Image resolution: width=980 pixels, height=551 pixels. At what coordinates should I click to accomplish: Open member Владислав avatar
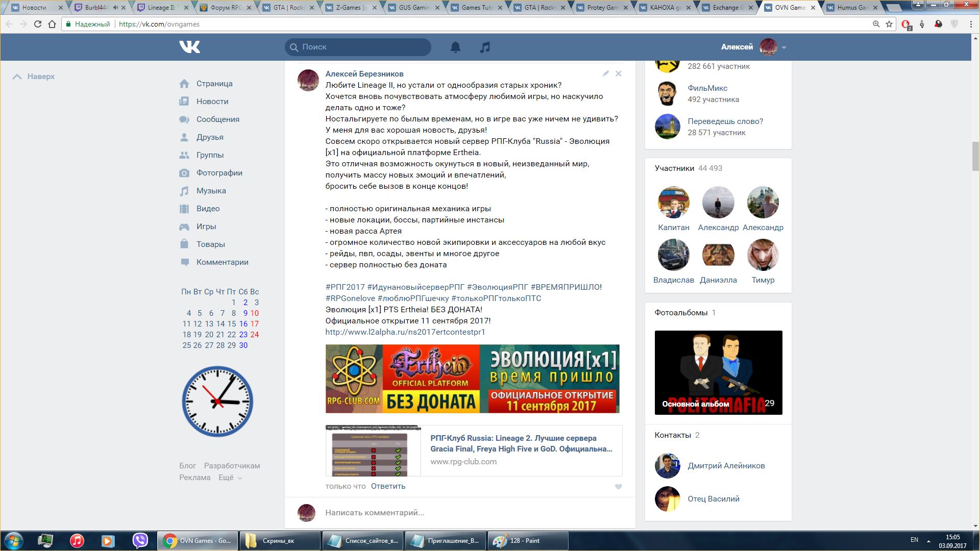click(673, 255)
